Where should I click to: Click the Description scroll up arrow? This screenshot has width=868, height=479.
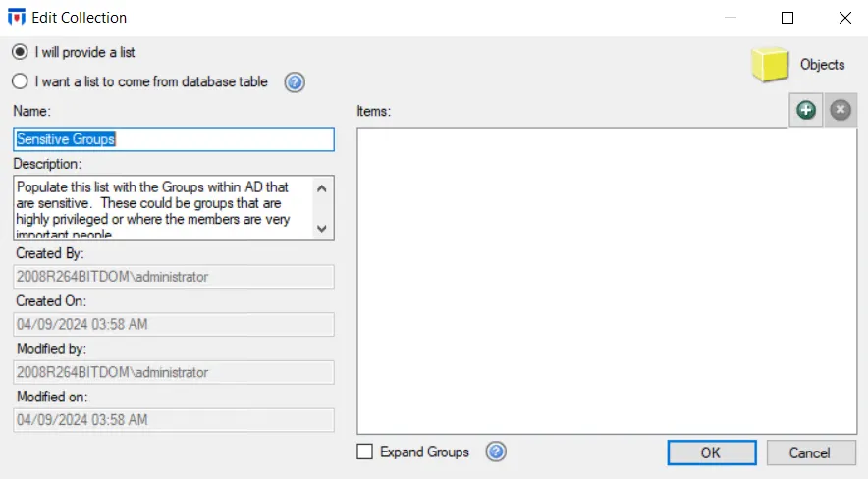pos(322,188)
